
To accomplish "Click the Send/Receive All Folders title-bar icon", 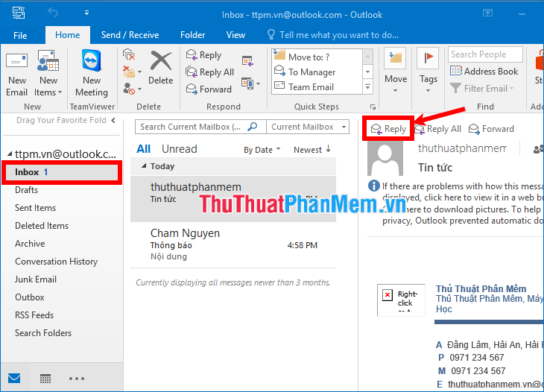I will [19, 13].
